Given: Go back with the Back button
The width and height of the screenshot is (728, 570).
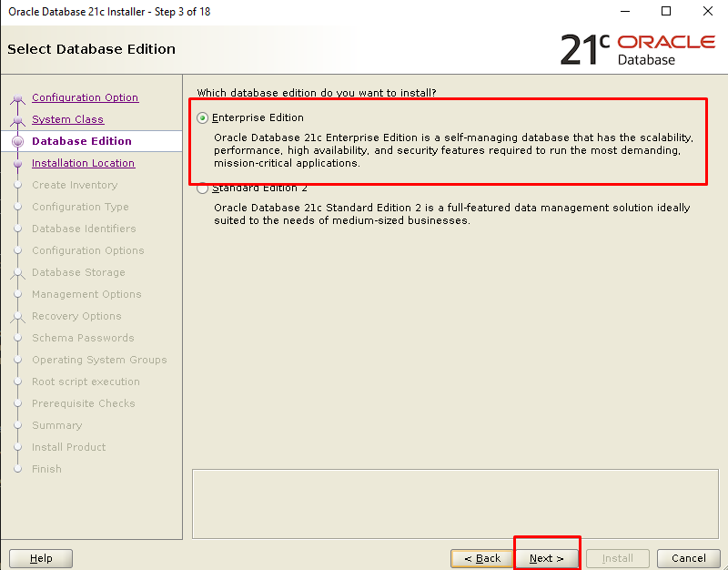Looking at the screenshot, I should [x=482, y=558].
